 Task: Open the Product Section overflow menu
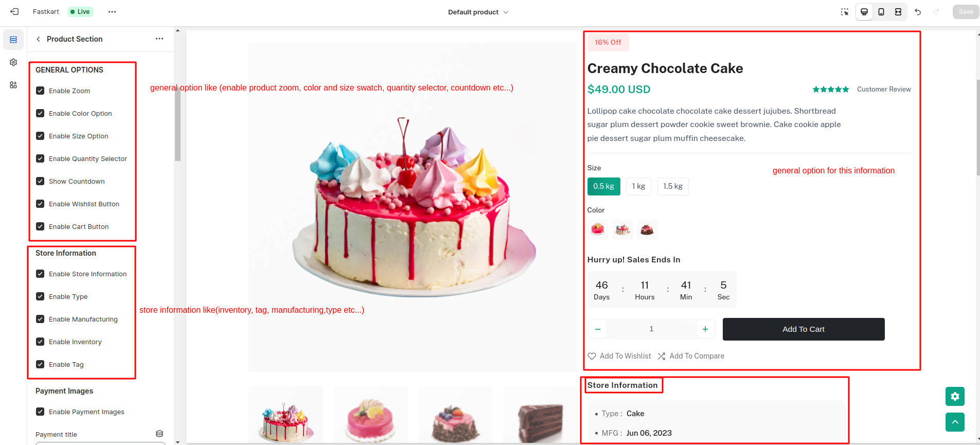pos(159,39)
